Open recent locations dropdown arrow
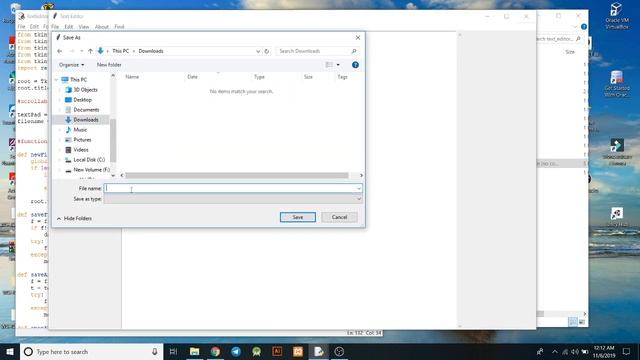The width and height of the screenshot is (640, 360). click(82, 51)
